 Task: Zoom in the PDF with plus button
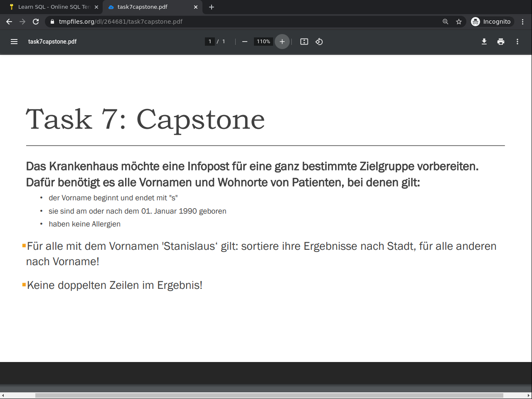click(282, 42)
